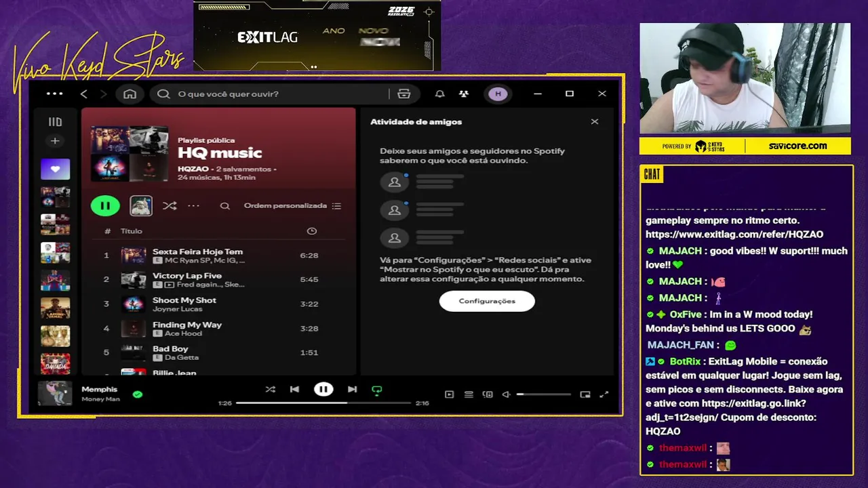
Task: Click the 'Configurações' button
Action: (x=487, y=301)
